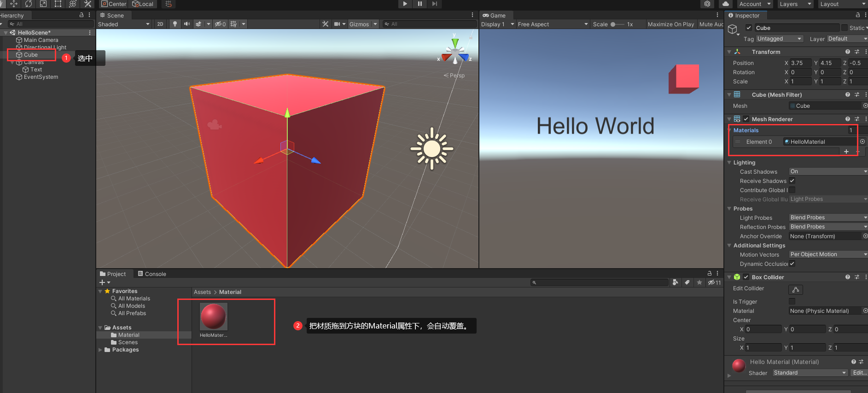Add a material element with plus button
Viewport: 868px width, 393px height.
click(x=846, y=151)
